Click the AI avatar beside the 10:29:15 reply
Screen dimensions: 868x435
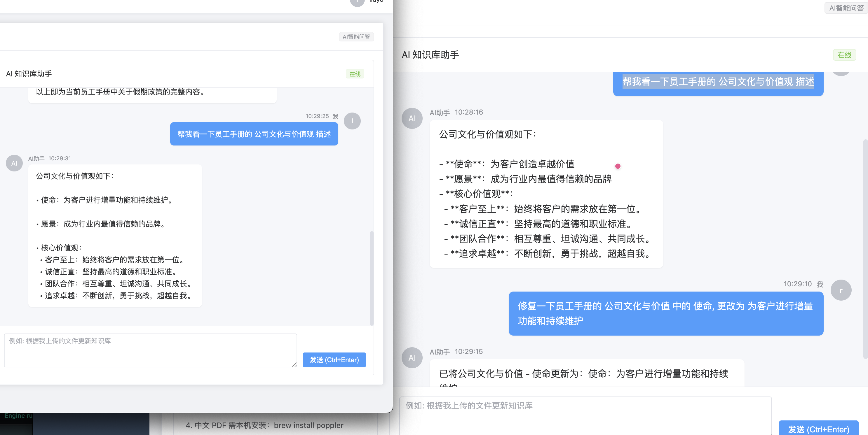coord(412,357)
